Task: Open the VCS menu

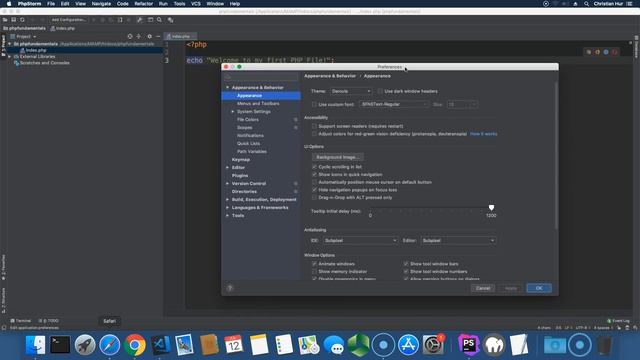Action: pyautogui.click(x=196, y=4)
